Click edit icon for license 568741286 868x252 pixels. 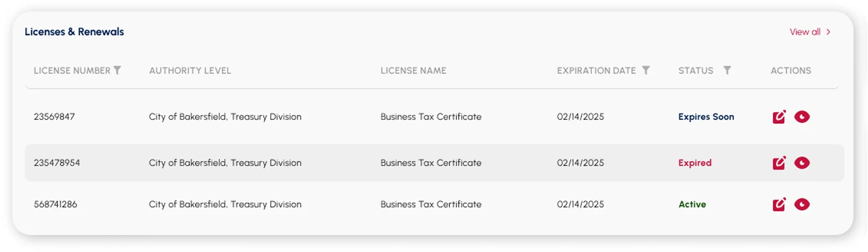coord(779,205)
